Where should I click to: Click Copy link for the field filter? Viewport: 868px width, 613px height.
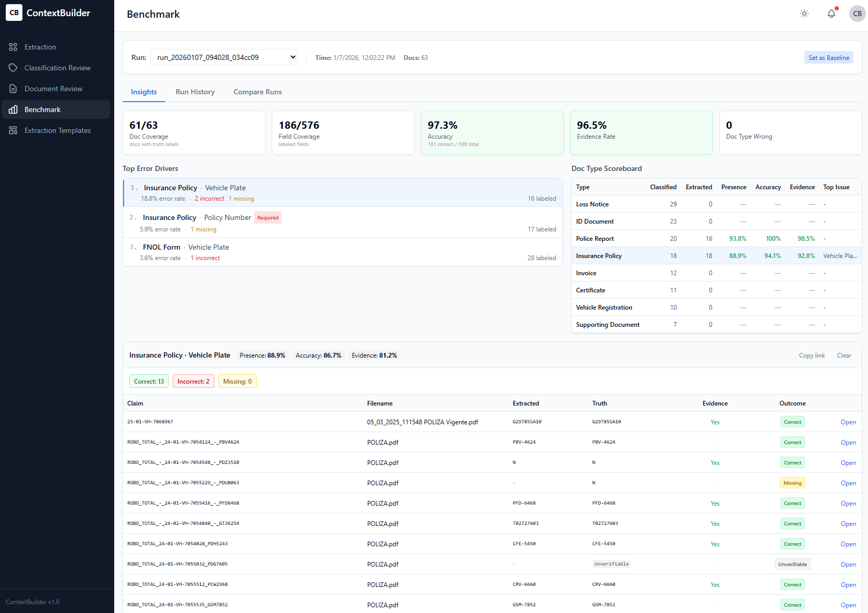(x=812, y=355)
